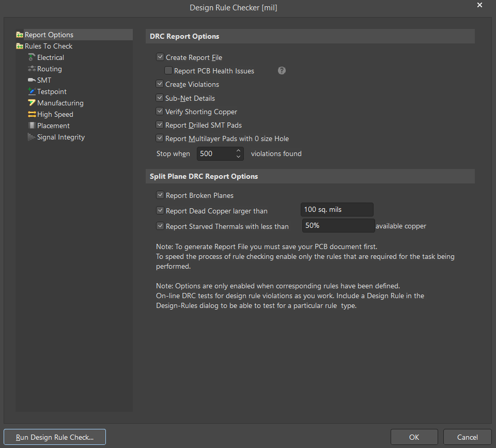Click the SMT rules icon
The height and width of the screenshot is (448, 496).
(x=32, y=81)
